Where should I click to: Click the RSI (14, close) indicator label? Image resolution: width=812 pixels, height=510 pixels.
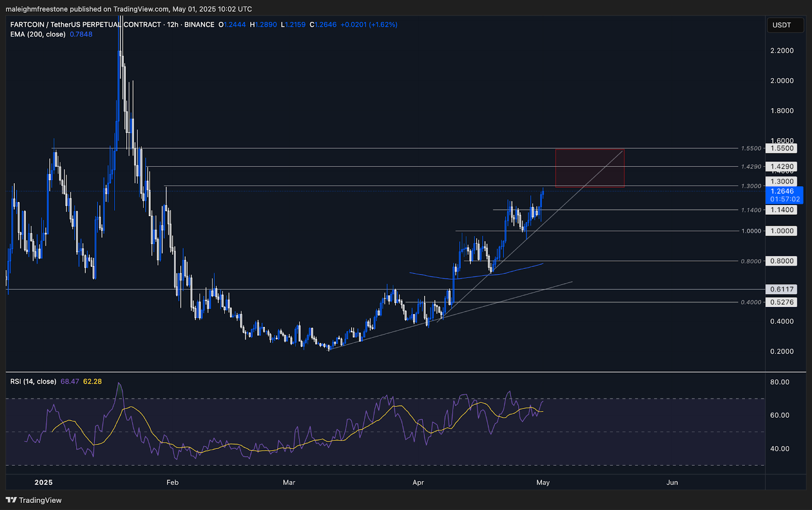33,382
